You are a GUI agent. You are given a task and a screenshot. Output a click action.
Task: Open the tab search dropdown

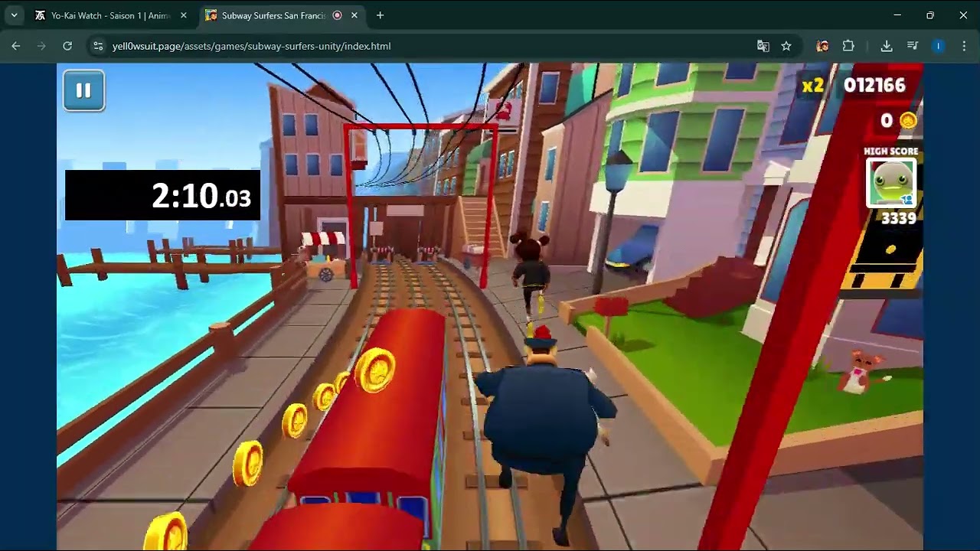click(14, 15)
